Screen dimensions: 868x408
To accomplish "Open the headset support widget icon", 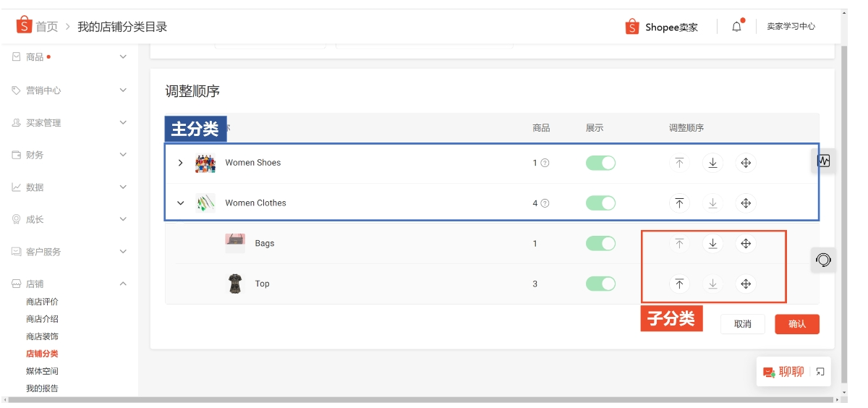I will [823, 260].
